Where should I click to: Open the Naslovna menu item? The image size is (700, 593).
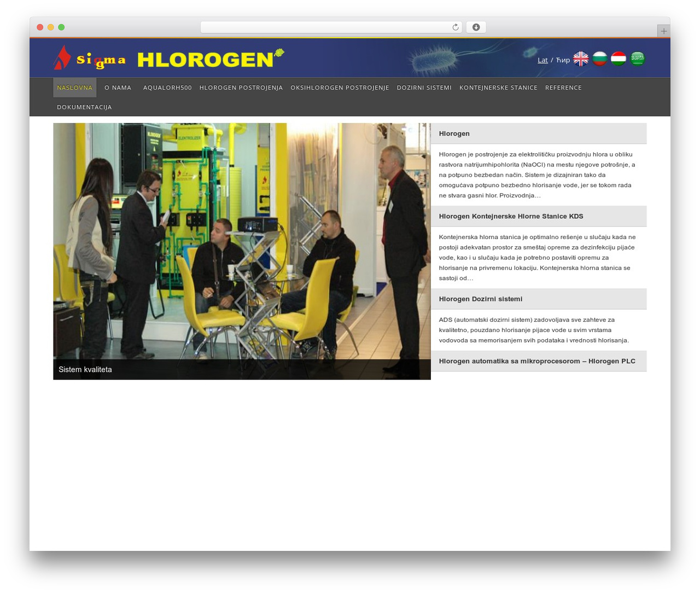[75, 88]
